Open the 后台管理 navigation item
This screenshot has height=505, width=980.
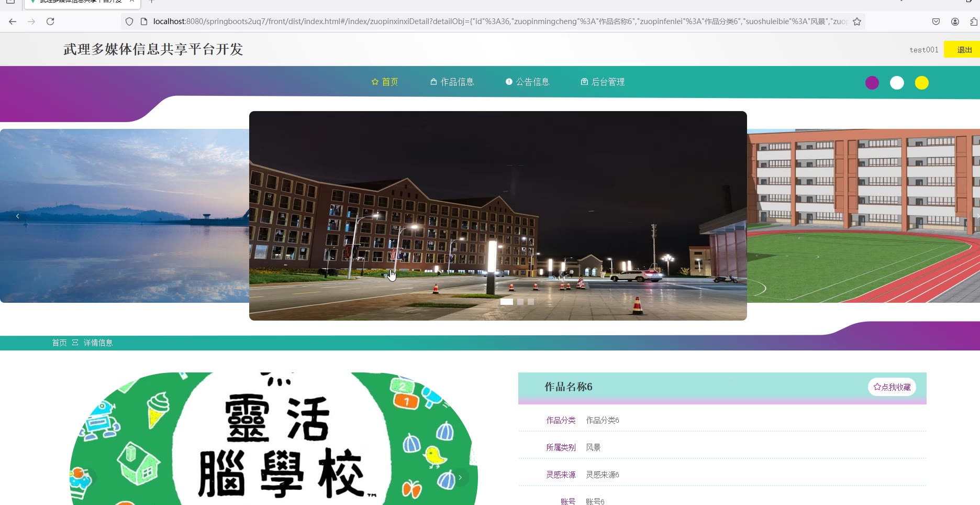click(x=603, y=82)
